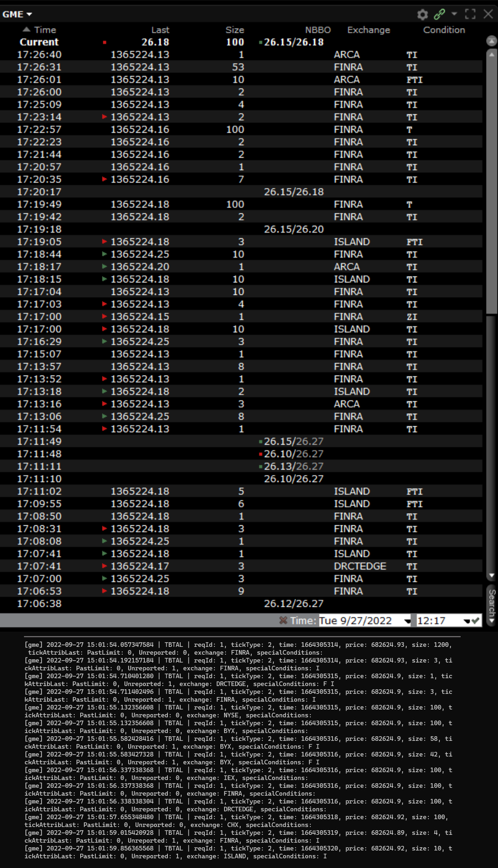
Task: Open the vertical Search tab
Action: (492, 604)
